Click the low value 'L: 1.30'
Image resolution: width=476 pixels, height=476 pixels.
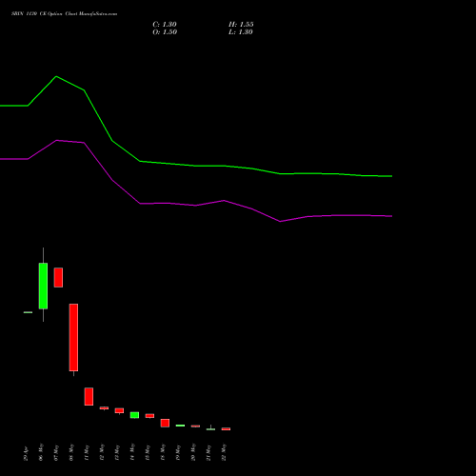coord(241,32)
